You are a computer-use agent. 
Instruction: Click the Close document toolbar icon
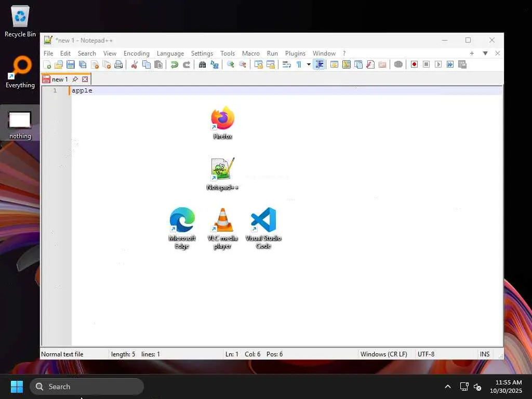point(95,64)
